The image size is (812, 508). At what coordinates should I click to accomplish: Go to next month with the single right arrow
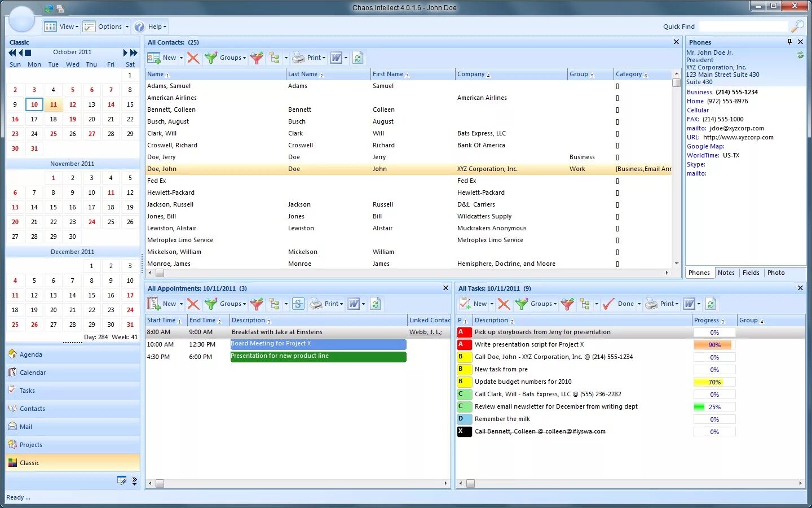point(125,52)
